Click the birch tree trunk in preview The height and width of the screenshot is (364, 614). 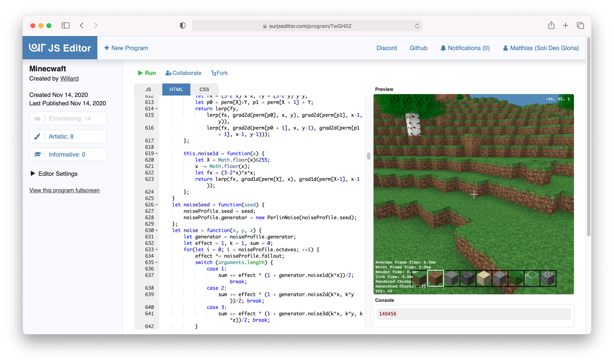(413, 124)
